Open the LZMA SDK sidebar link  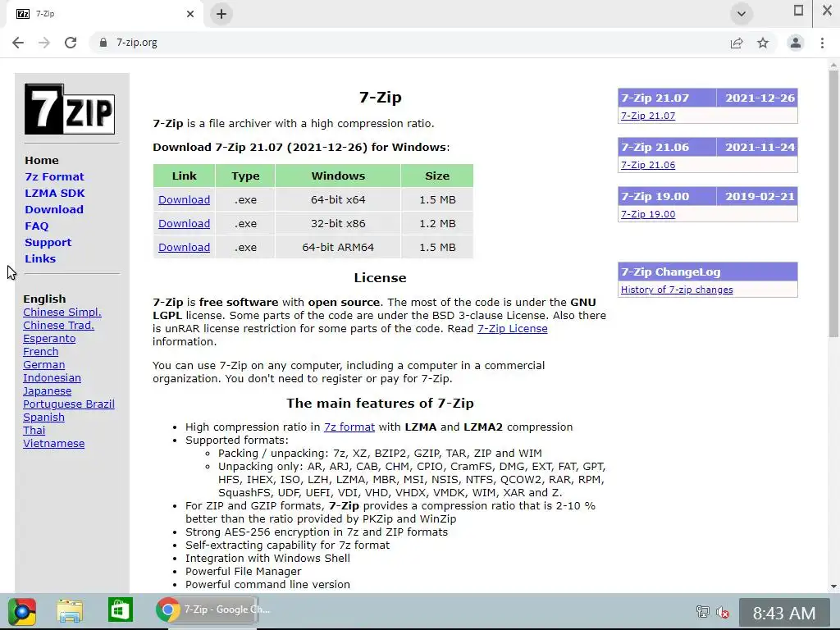[x=55, y=194]
